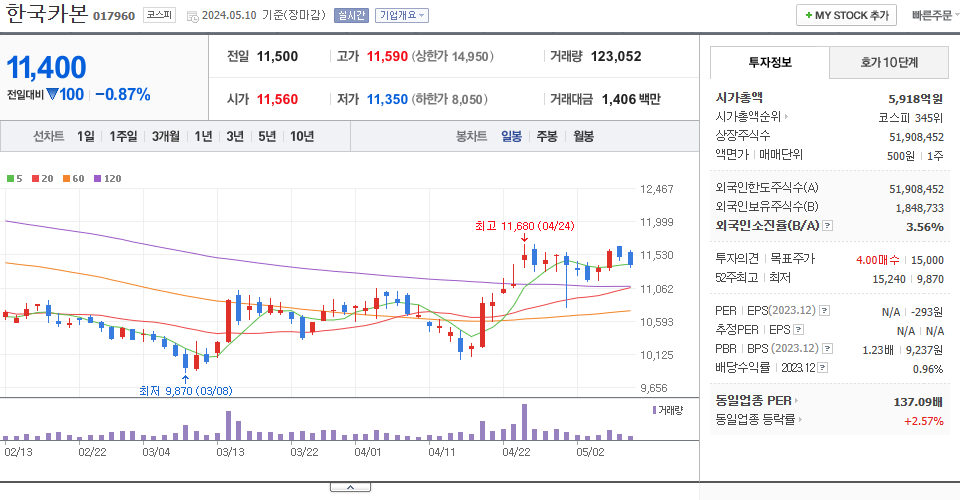Click the 거래량 value 123,052

(616, 56)
